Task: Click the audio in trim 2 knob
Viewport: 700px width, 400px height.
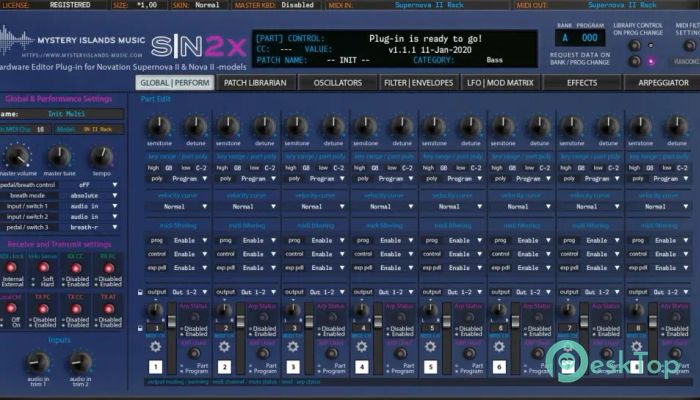Action: pyautogui.click(x=80, y=362)
